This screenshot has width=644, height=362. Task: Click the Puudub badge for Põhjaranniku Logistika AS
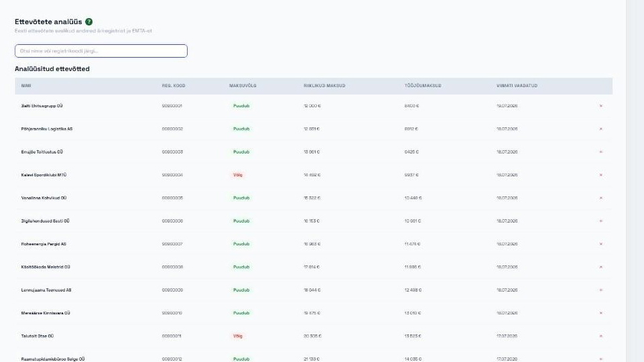click(241, 129)
